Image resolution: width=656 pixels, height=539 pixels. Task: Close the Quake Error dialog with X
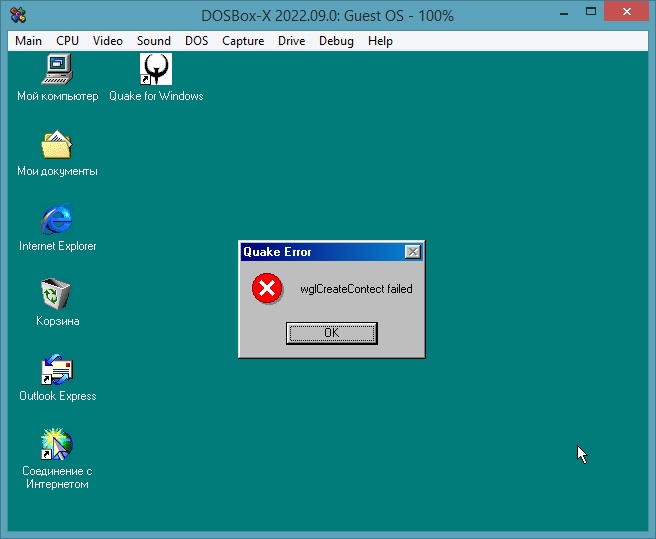(x=413, y=252)
